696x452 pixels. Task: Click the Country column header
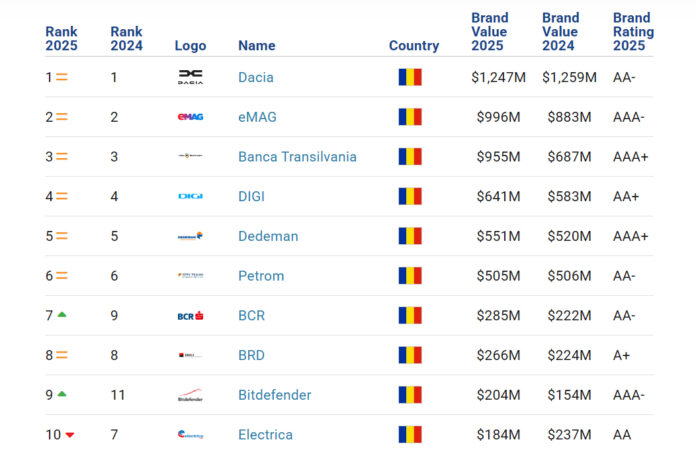tap(414, 45)
